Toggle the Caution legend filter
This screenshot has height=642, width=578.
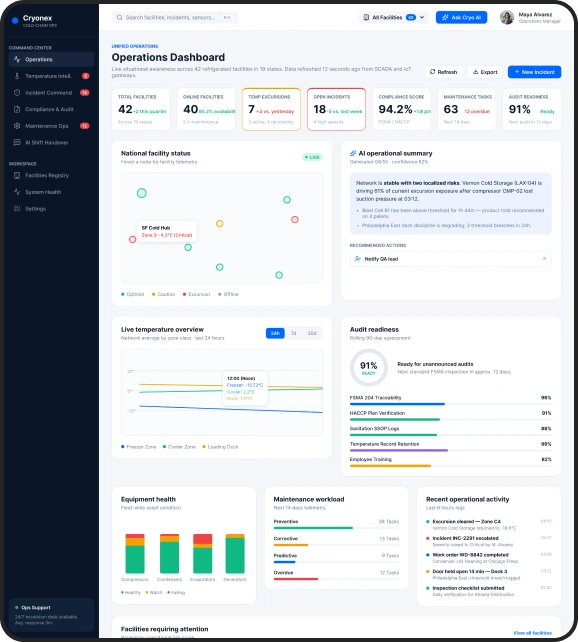pos(163,294)
